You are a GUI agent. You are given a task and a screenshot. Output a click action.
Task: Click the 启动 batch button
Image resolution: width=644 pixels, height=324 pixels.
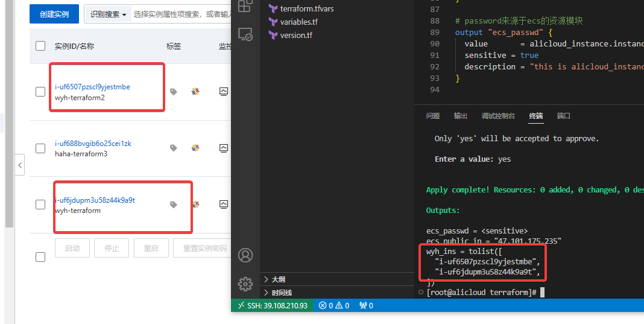click(72, 248)
